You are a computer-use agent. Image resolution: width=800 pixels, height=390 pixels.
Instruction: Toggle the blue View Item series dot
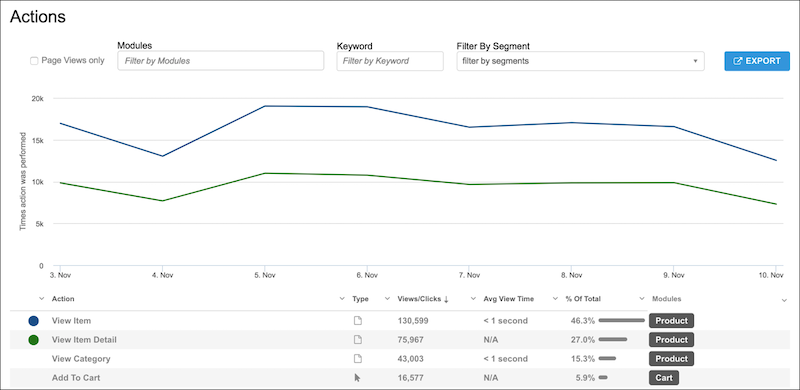34,321
